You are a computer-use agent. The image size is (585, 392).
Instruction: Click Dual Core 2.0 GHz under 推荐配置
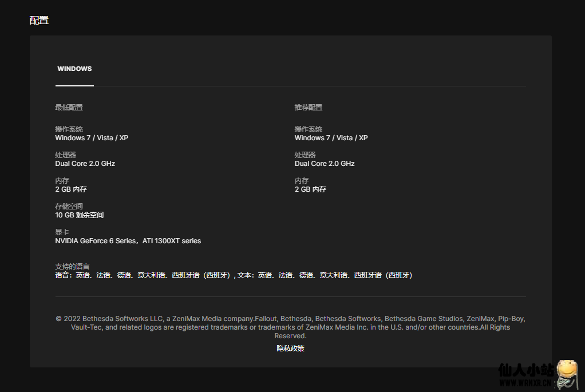tap(325, 164)
